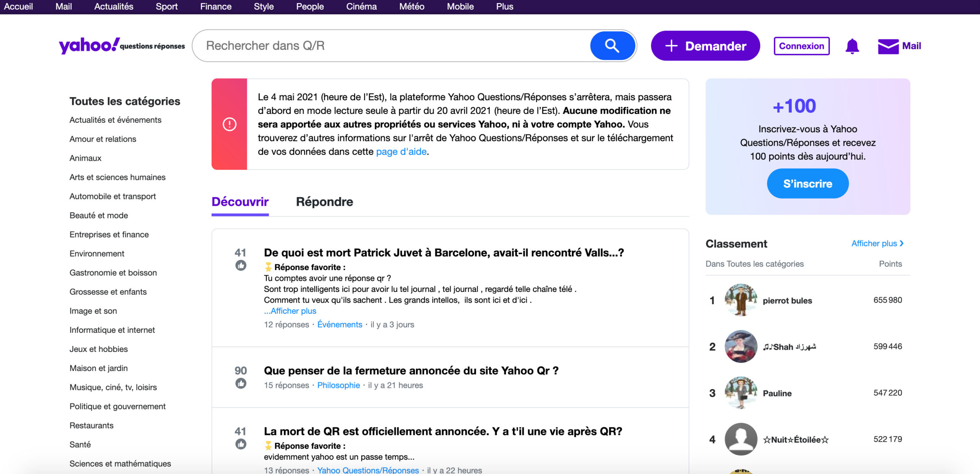Open Cinéma in top navigation
Viewport: 980px width, 474px height.
pyautogui.click(x=361, y=7)
